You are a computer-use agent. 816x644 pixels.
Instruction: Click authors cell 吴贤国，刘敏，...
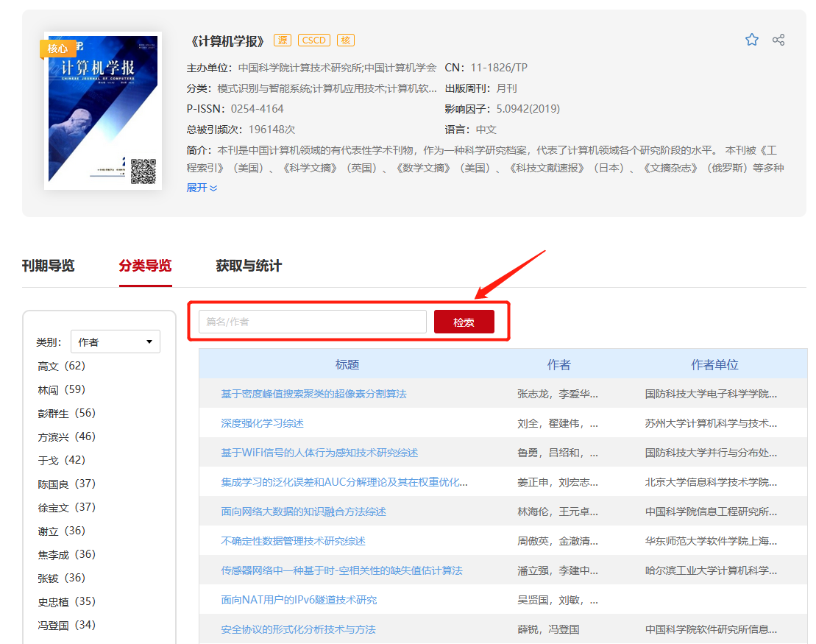pyautogui.click(x=557, y=600)
